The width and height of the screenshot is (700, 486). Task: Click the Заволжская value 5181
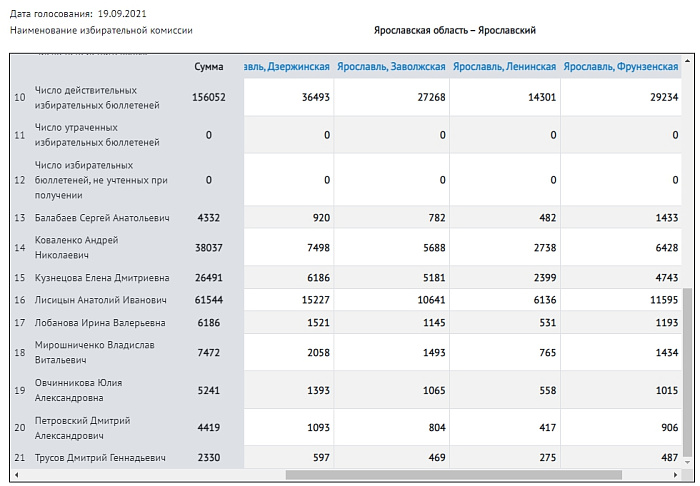(434, 278)
